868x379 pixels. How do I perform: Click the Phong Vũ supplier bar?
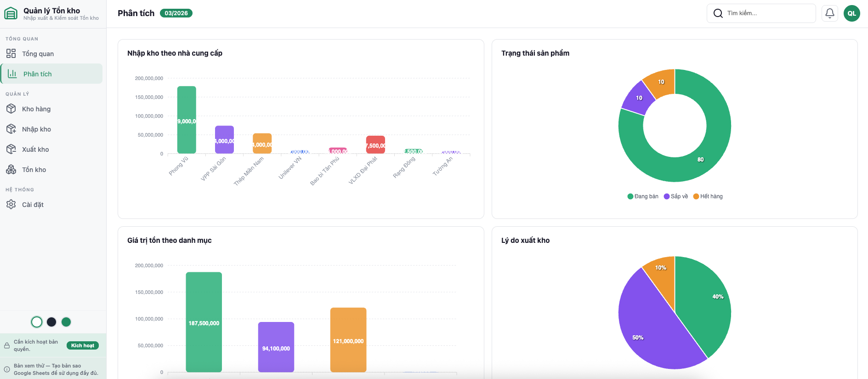[x=187, y=120]
